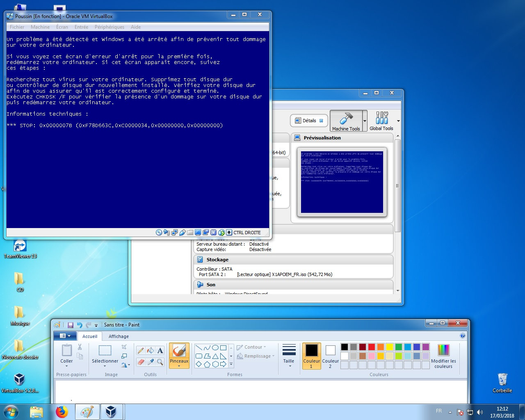Click the Modifier les couleurs button
Viewport: 525px width, 420px height.
443,356
